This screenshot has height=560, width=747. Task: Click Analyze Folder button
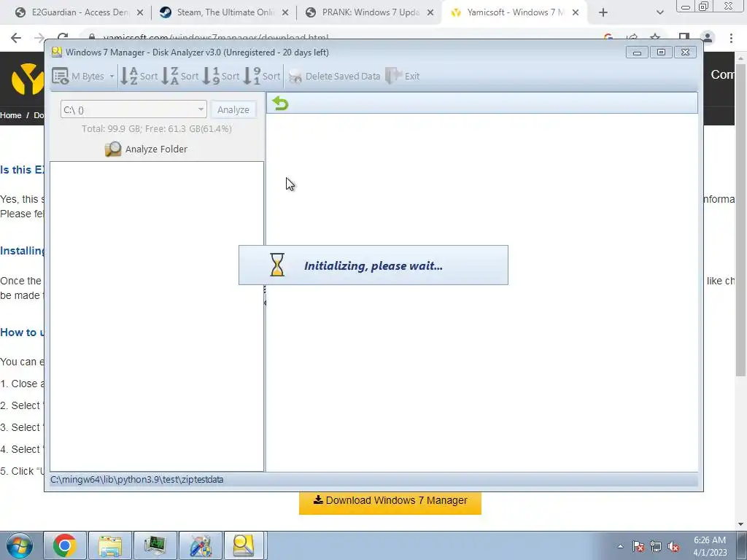[x=146, y=149]
